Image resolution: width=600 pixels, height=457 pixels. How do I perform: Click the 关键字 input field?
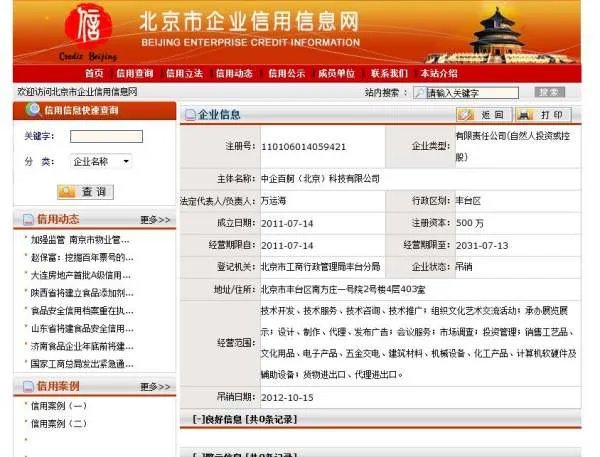[x=106, y=136]
